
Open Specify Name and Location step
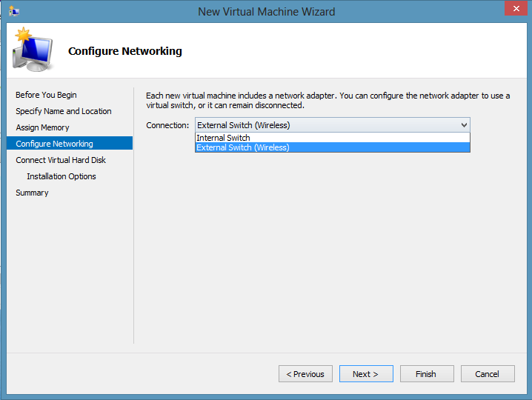64,111
